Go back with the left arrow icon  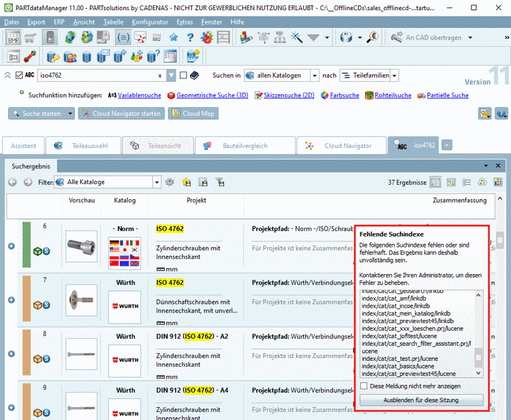pos(12,182)
